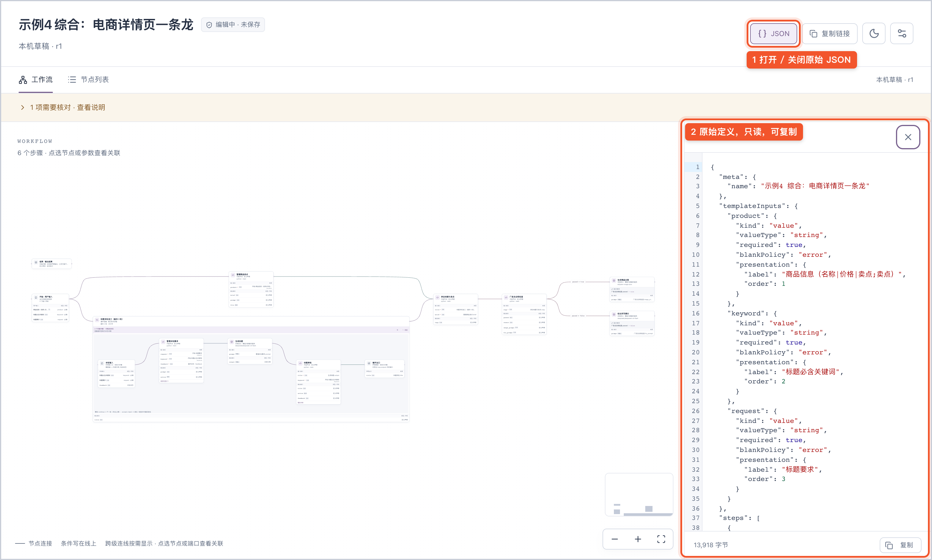932x560 pixels.
Task: Switch to the 工作流 workflow tab
Action: (36, 80)
